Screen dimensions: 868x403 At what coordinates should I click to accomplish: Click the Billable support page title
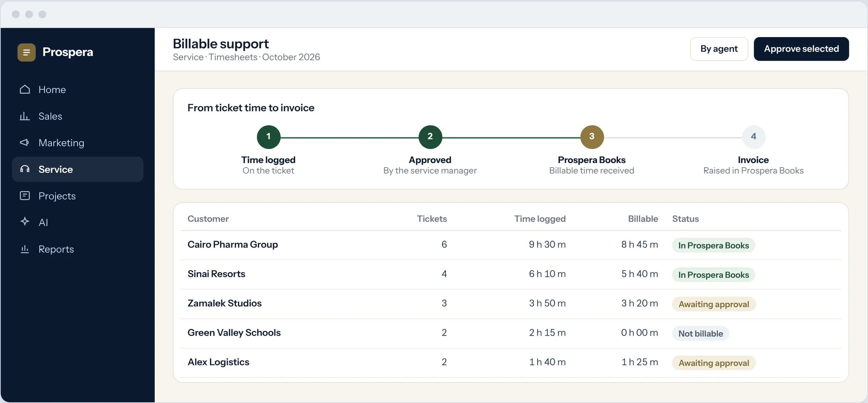[x=221, y=44]
